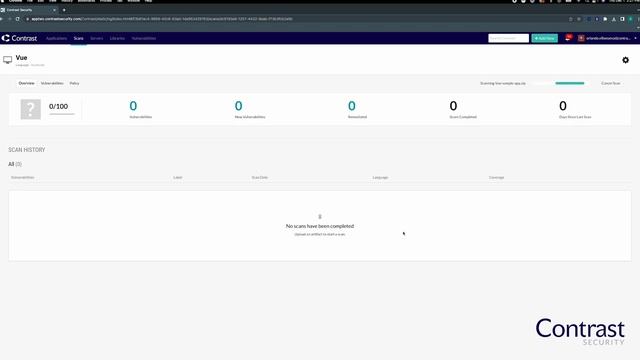Click the Contrast logo in the navbar
Viewport: 640px width, 360px height.
click(19, 38)
